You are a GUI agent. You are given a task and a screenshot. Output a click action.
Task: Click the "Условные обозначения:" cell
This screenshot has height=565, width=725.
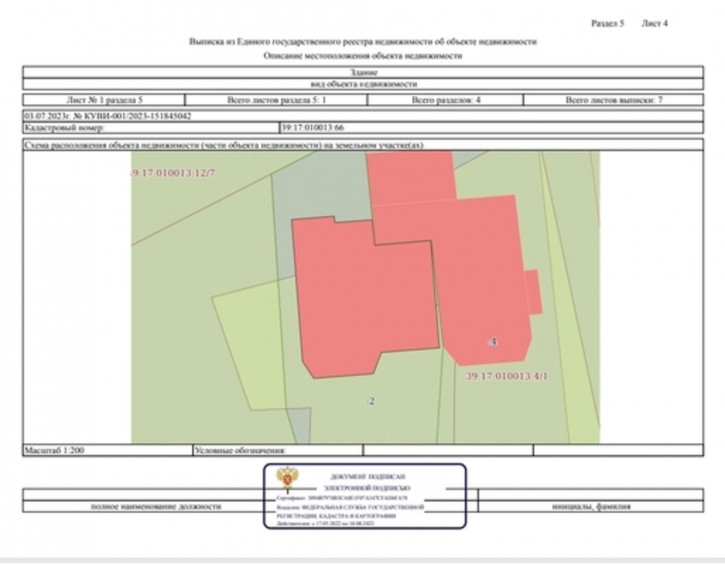(x=242, y=451)
